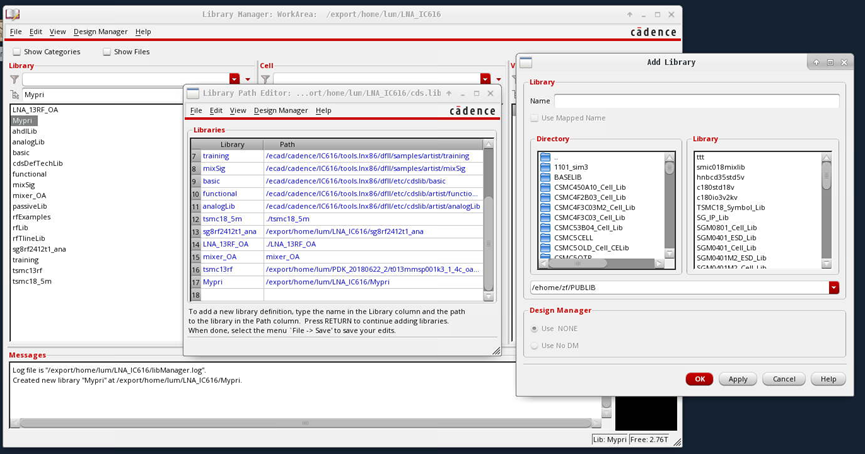865x454 pixels.
Task: Select analogLib in Library Manager list
Action: (x=29, y=142)
